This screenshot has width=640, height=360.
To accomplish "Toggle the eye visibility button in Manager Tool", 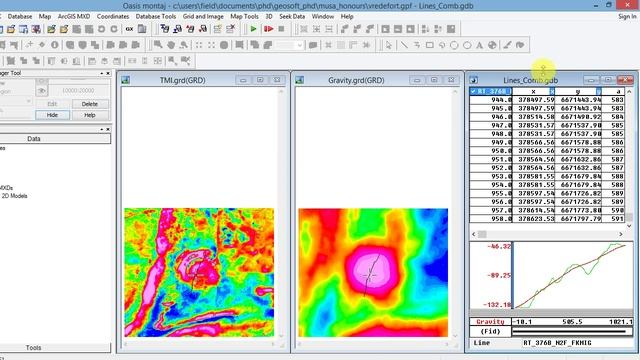I will click(42, 91).
